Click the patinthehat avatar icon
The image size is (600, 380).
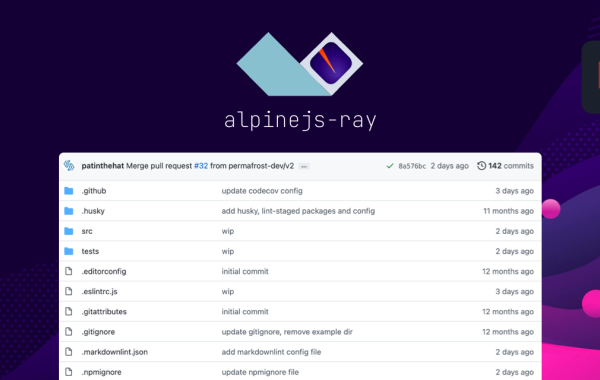click(x=69, y=165)
